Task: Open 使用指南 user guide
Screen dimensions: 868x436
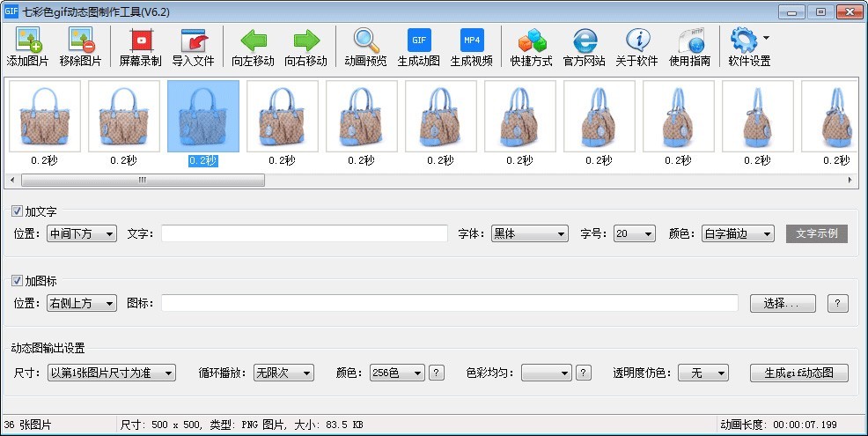Action: pyautogui.click(x=690, y=47)
